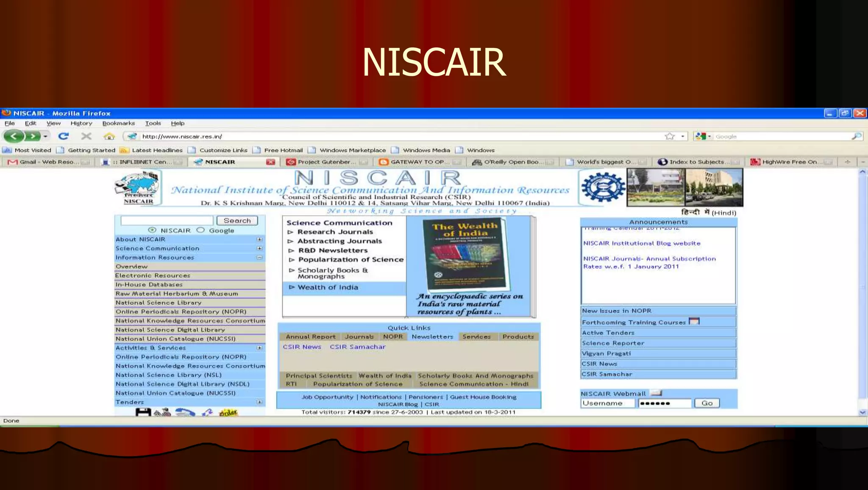This screenshot has width=868, height=490.
Task: Select the Google search radio button
Action: pyautogui.click(x=200, y=230)
